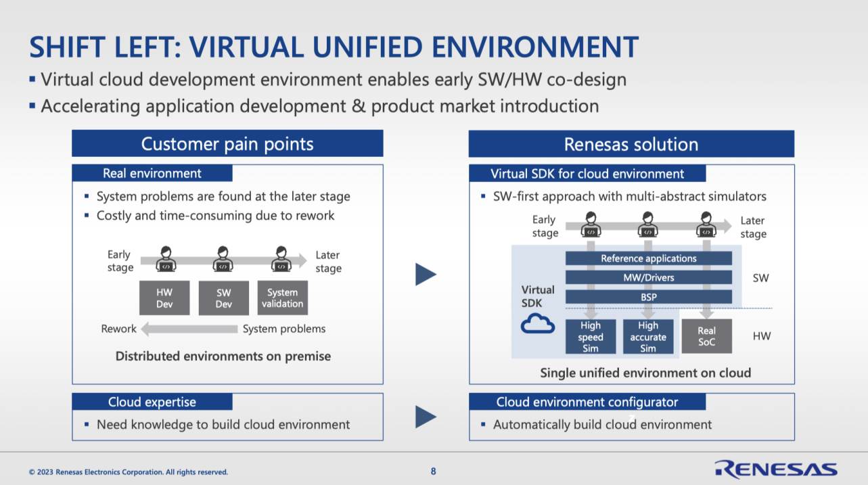Screen dimensions: 868x485
Task: Select the Renesas solution header
Action: point(631,144)
